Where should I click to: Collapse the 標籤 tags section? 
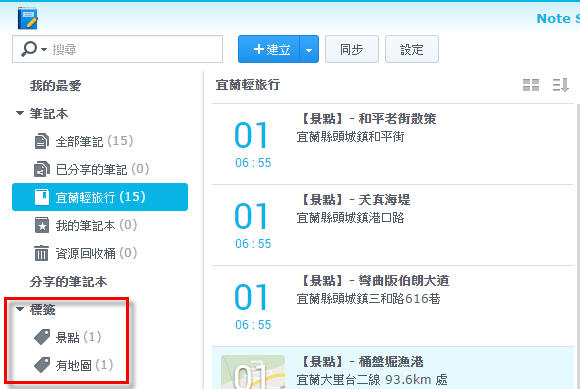(20, 309)
